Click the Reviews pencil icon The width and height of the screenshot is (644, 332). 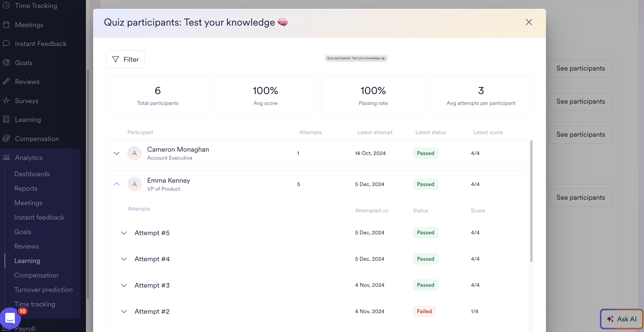[x=6, y=82]
